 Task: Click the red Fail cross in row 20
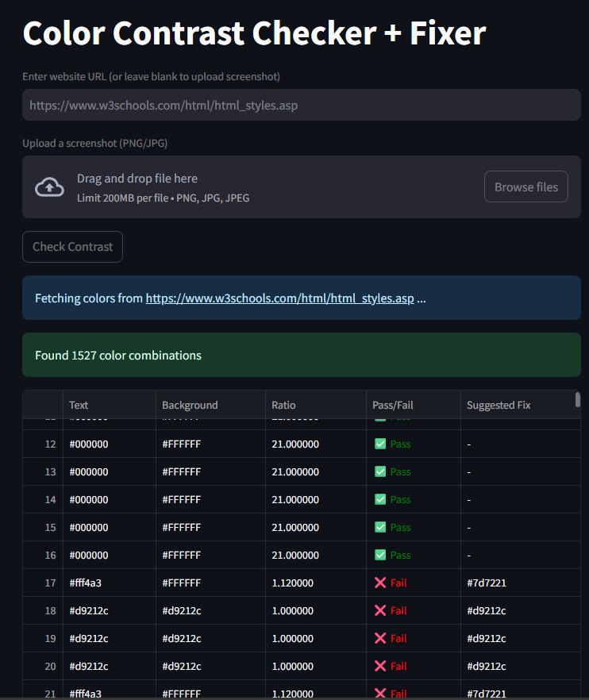[x=380, y=666]
